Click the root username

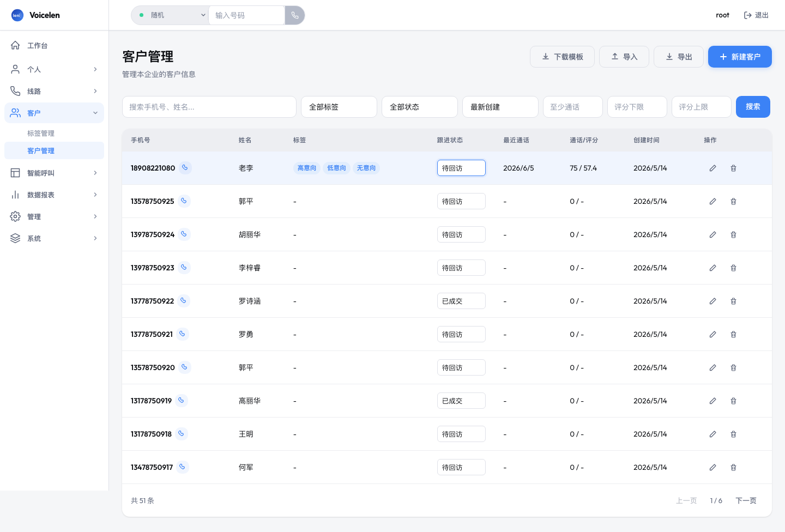722,15
